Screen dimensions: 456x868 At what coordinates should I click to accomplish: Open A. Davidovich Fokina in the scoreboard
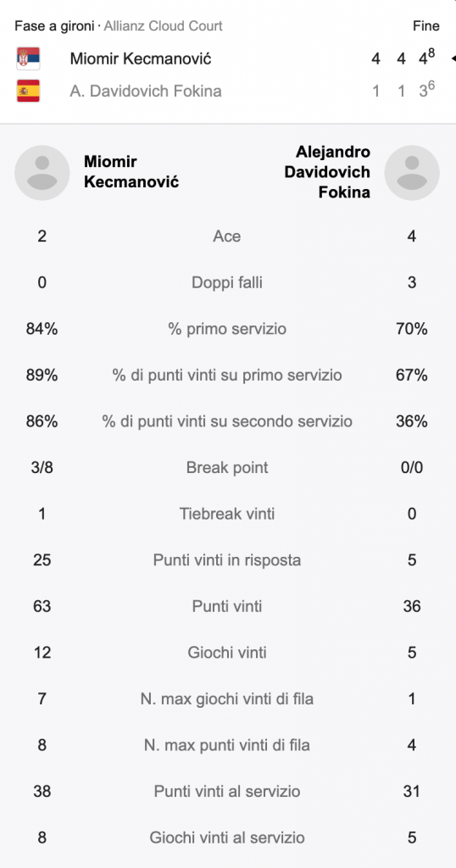coord(146,91)
